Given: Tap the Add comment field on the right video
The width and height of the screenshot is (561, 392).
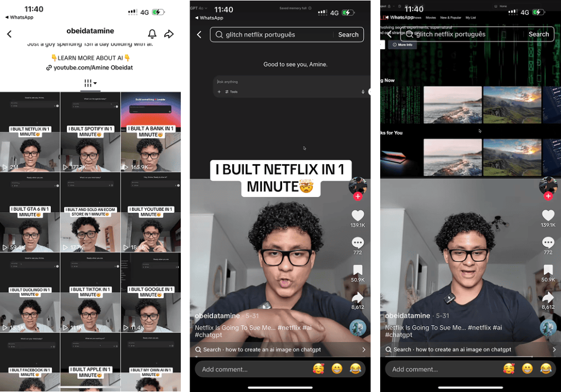Looking at the screenshot, I should coord(438,369).
